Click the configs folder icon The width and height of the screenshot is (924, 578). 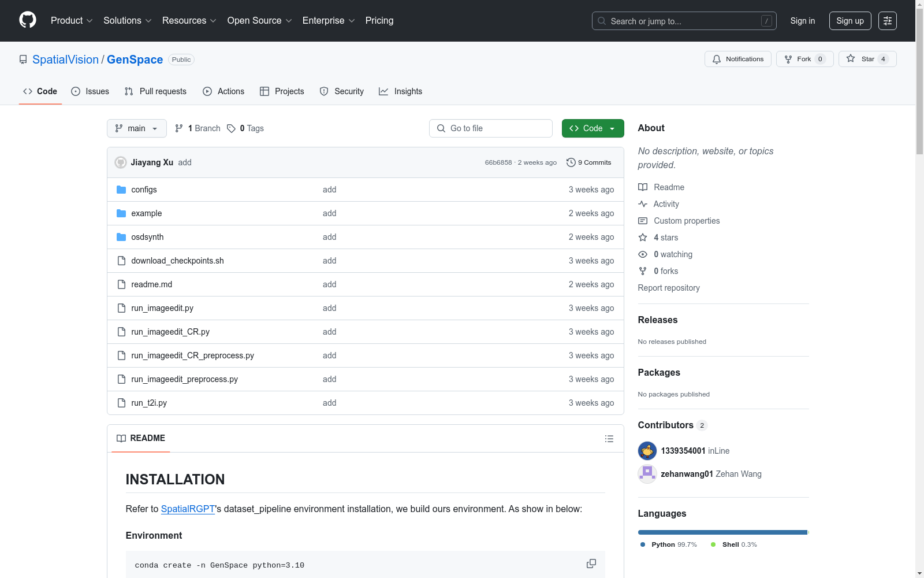click(x=121, y=190)
